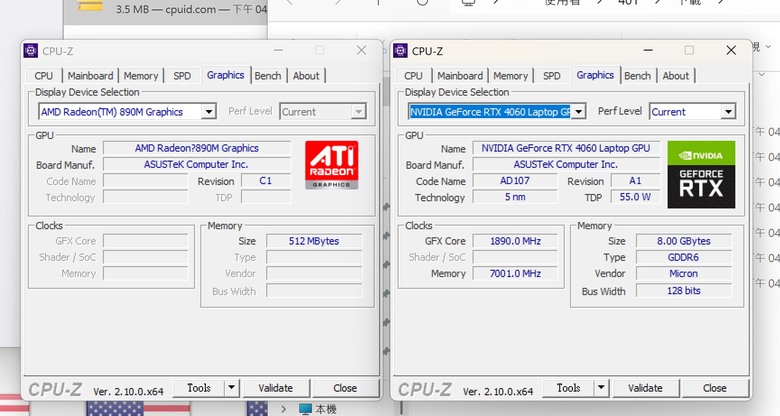The height and width of the screenshot is (416, 780).
Task: Minimize the left CPU-Z window
Action: coord(279,50)
